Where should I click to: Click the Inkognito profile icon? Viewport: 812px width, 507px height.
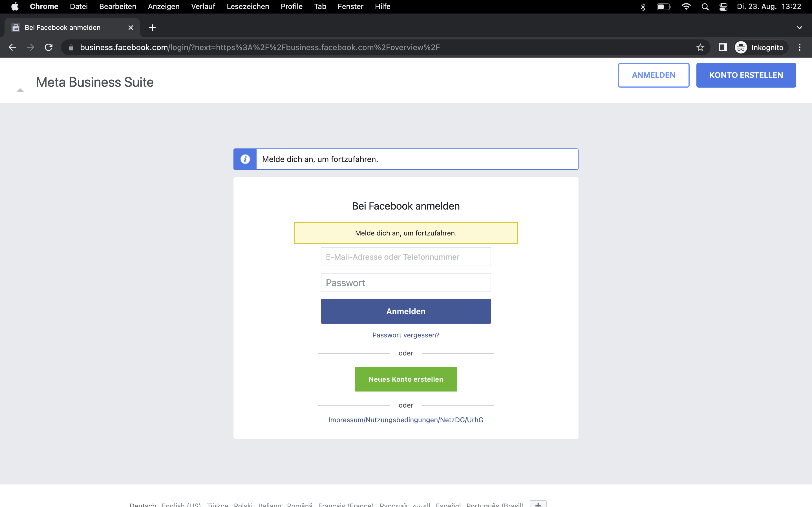coord(741,47)
